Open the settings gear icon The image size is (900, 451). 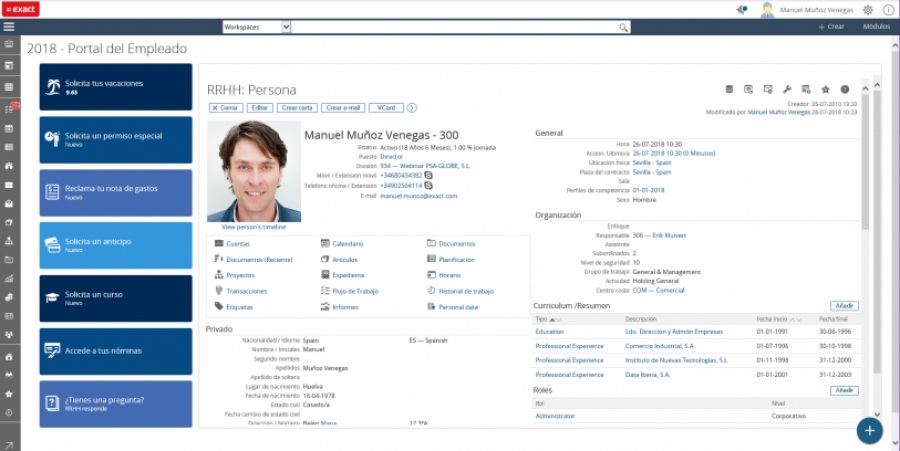point(867,9)
